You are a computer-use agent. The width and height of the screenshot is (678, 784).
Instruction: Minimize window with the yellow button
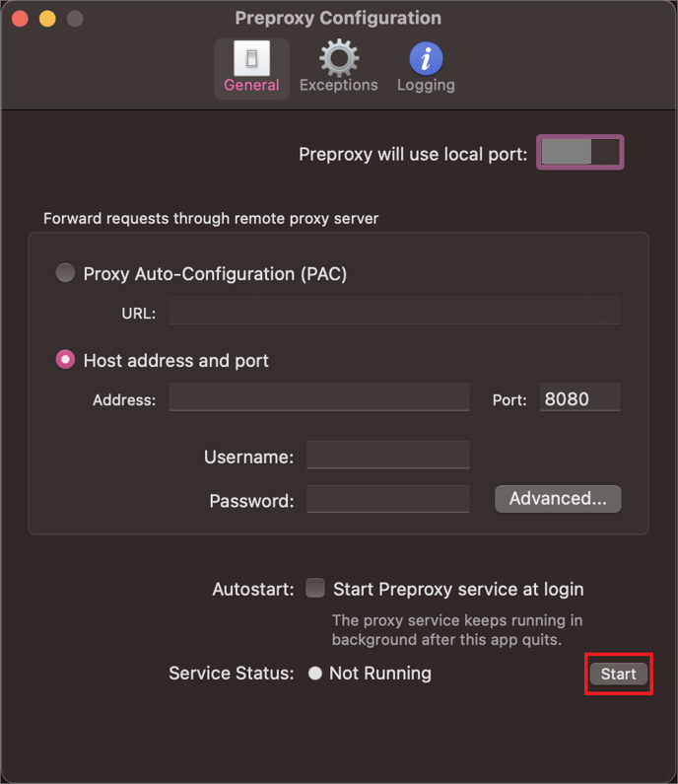click(x=47, y=19)
